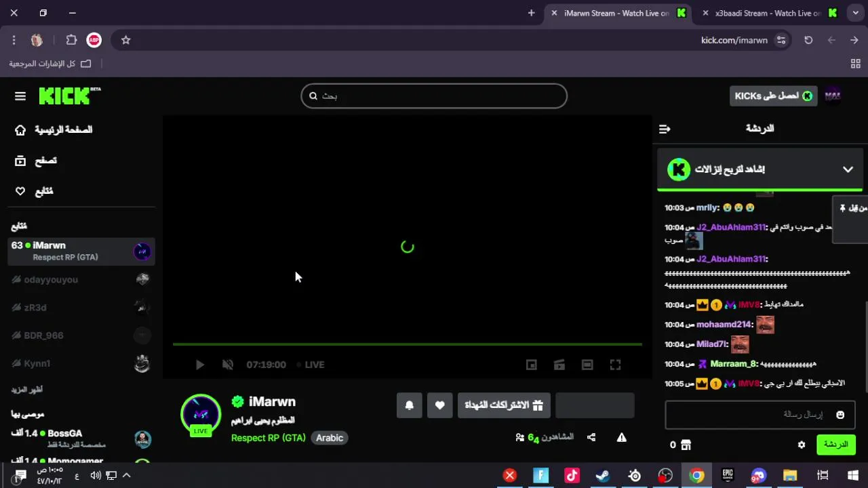
Task: Open Epic Games launcher from taskbar
Action: pyautogui.click(x=728, y=476)
